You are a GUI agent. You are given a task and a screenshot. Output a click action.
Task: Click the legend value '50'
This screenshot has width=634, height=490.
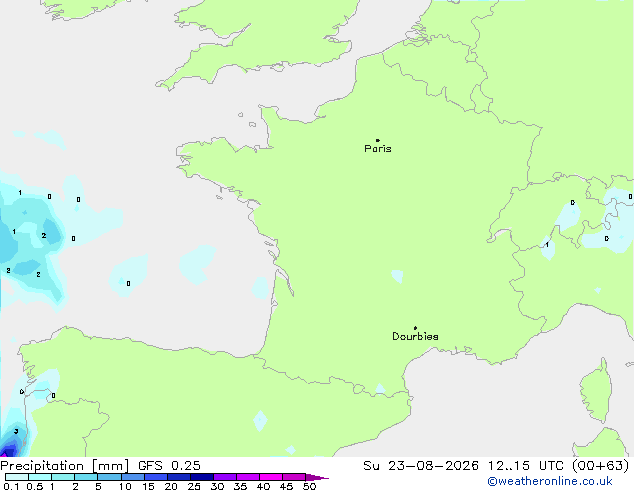[x=310, y=486]
